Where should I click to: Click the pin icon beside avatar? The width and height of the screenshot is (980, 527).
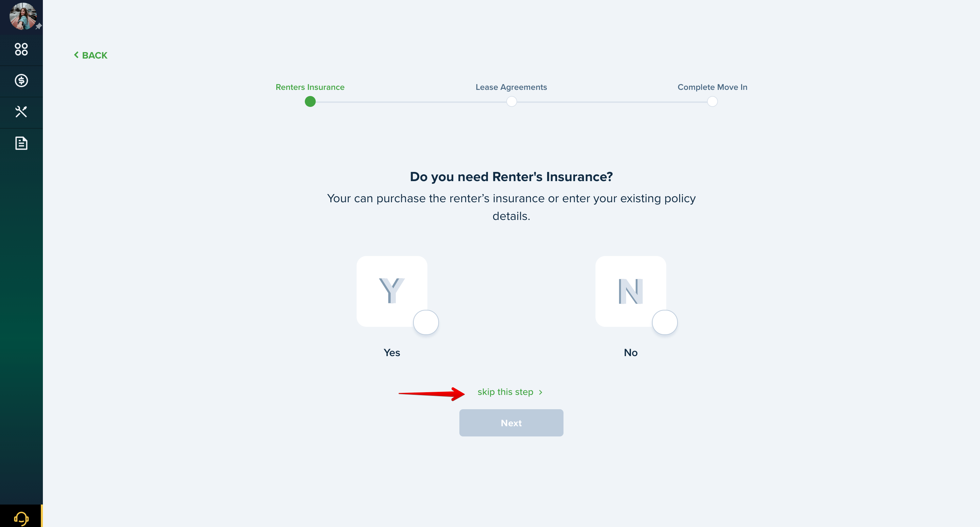[x=38, y=26]
